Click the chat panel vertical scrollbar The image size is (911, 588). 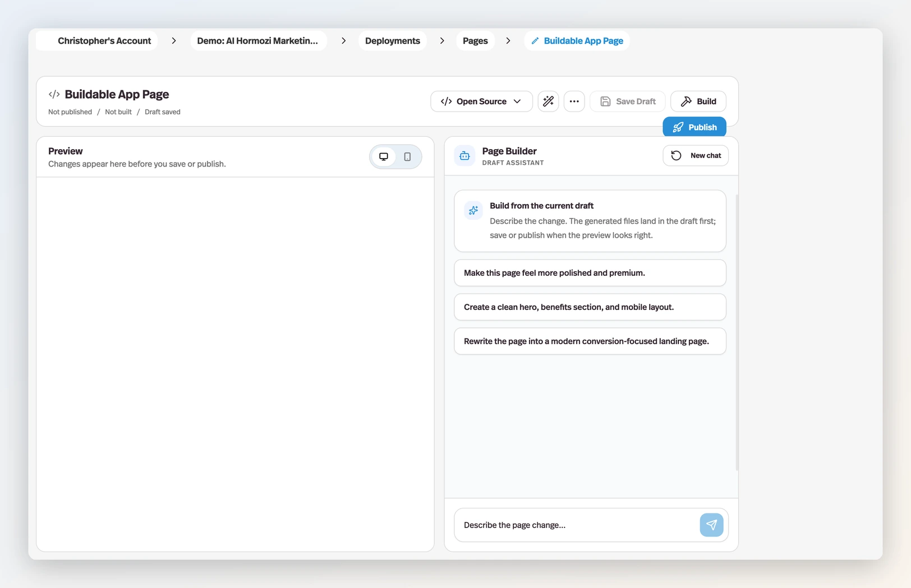click(737, 332)
